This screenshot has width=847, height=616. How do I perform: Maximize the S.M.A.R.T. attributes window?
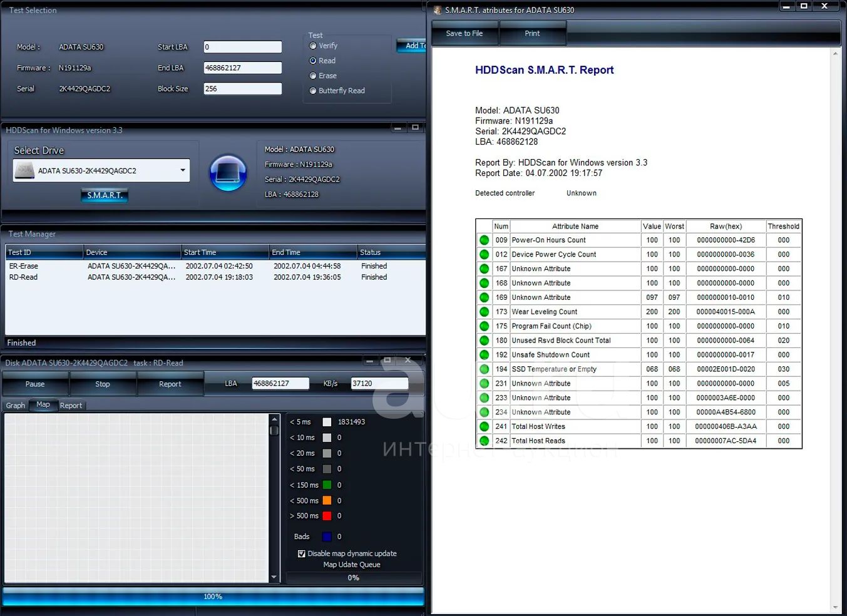tap(804, 6)
